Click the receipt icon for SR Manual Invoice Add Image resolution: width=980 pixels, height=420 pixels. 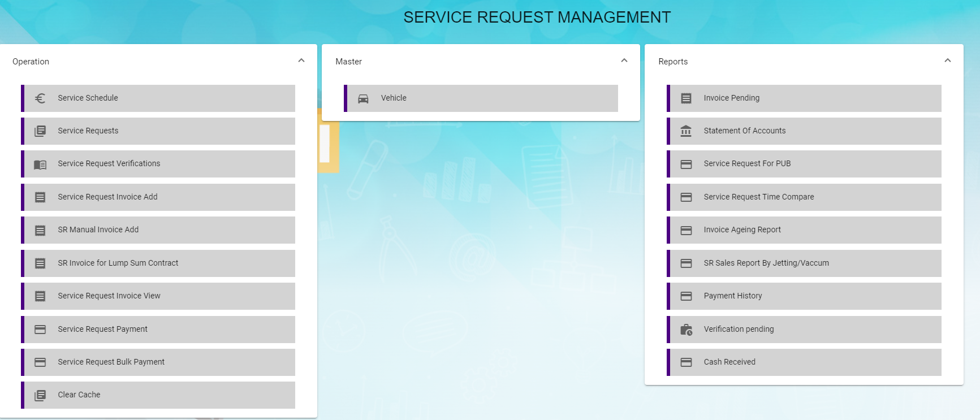40,230
